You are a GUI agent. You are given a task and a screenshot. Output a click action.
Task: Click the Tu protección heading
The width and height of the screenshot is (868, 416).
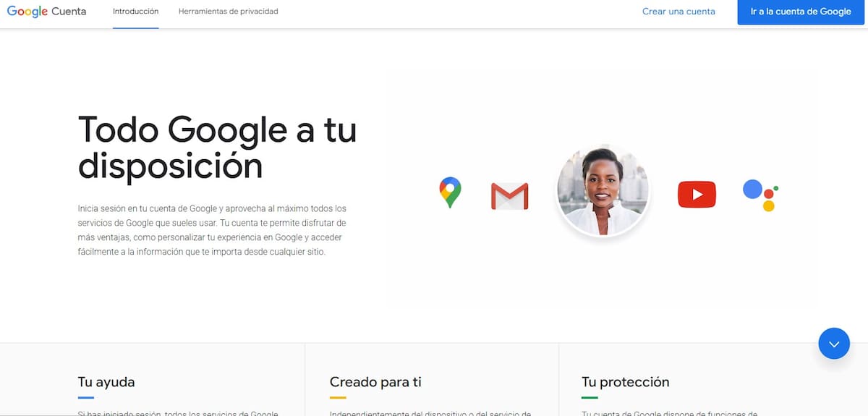pos(626,382)
